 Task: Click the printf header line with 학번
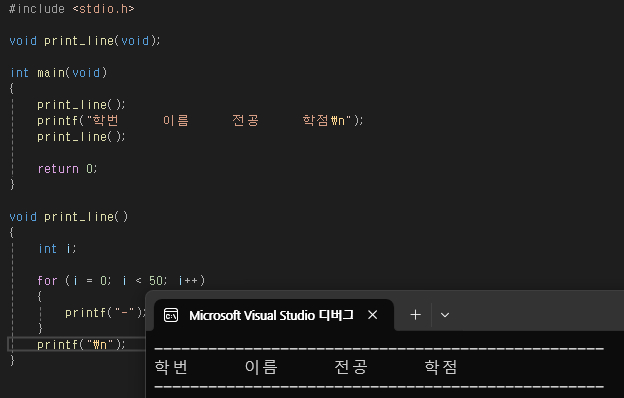pos(200,120)
